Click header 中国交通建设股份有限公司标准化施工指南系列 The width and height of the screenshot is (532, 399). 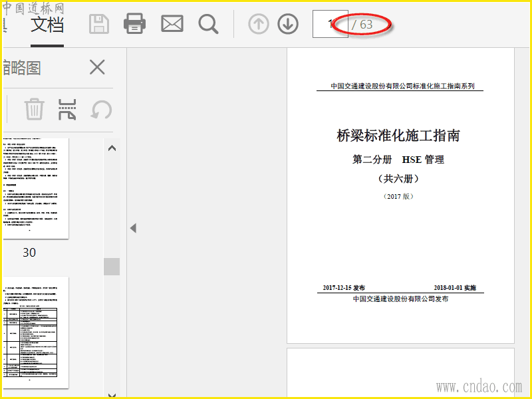(x=403, y=86)
